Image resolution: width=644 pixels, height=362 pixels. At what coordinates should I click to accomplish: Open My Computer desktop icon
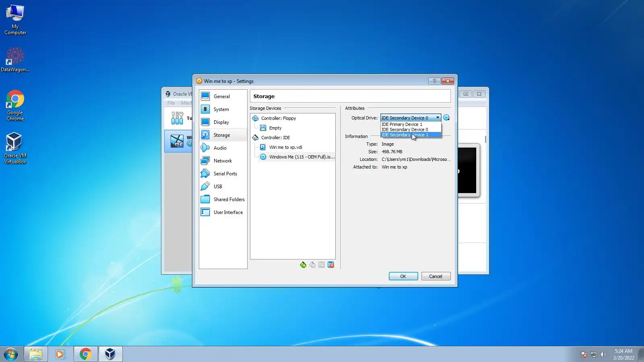15,20
